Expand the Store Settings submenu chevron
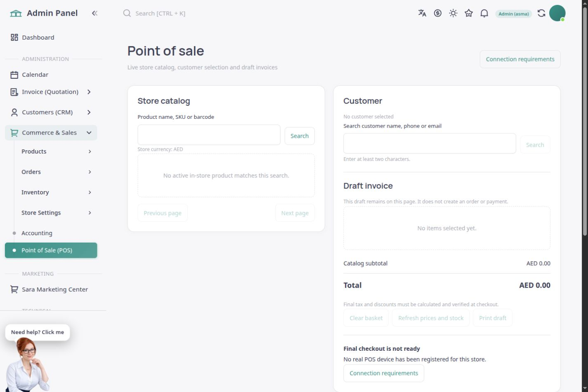The image size is (588, 392). 90,213
